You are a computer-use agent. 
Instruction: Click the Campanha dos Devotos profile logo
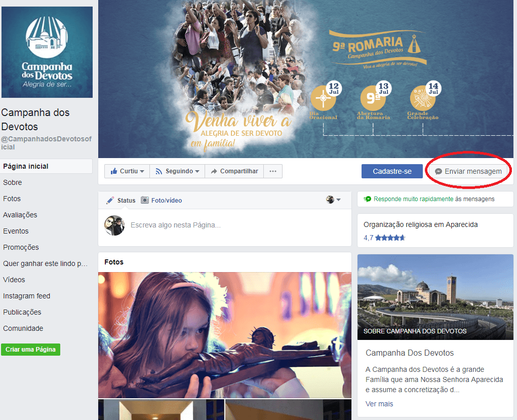click(x=47, y=52)
